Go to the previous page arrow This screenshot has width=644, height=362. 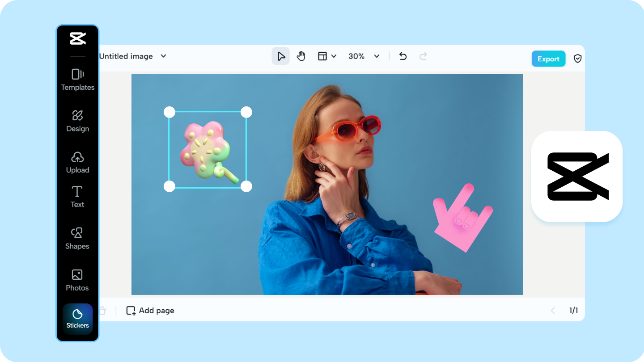click(553, 311)
